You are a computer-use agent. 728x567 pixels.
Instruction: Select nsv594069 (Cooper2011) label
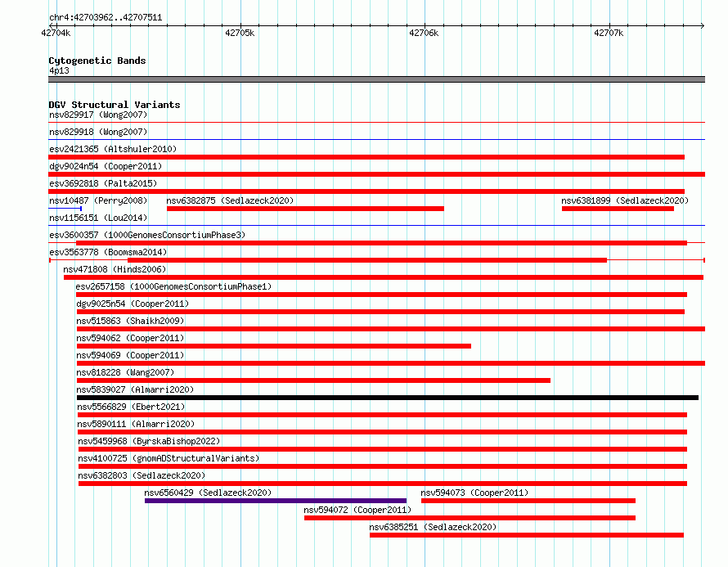point(130,355)
